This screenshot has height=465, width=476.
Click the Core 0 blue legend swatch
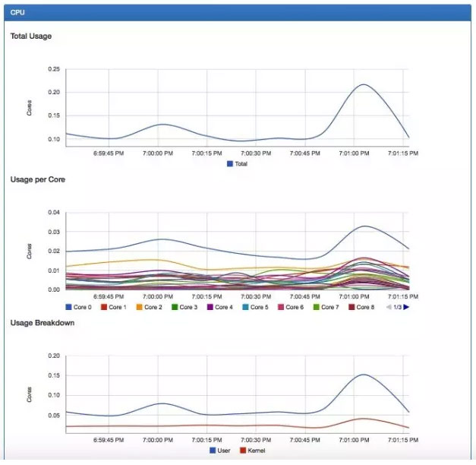[x=68, y=307]
